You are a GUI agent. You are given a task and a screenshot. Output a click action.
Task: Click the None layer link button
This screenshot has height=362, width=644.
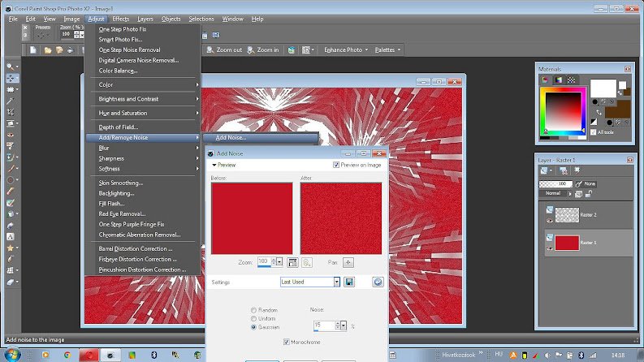(586, 184)
